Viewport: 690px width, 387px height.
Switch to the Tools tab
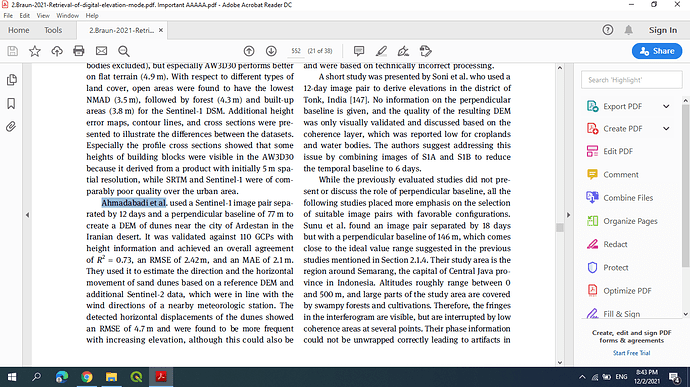(53, 30)
